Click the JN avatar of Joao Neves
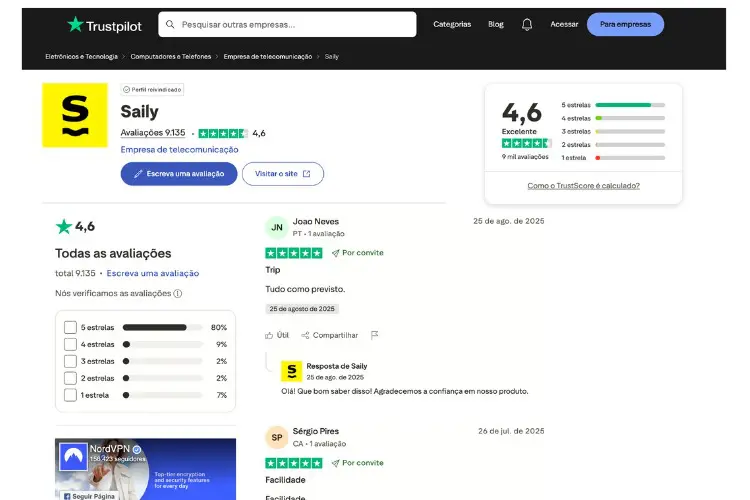This screenshot has height=500, width=750. pyautogui.click(x=277, y=228)
